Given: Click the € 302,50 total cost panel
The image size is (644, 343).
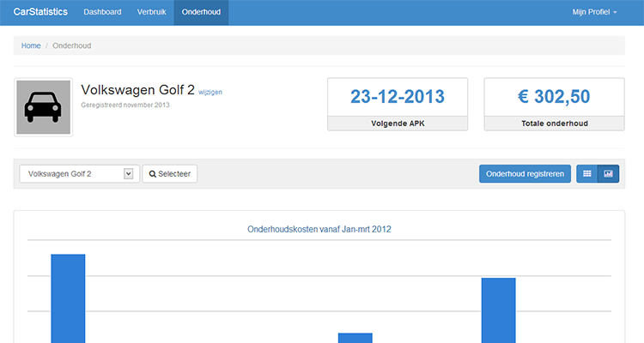Looking at the screenshot, I should (554, 96).
